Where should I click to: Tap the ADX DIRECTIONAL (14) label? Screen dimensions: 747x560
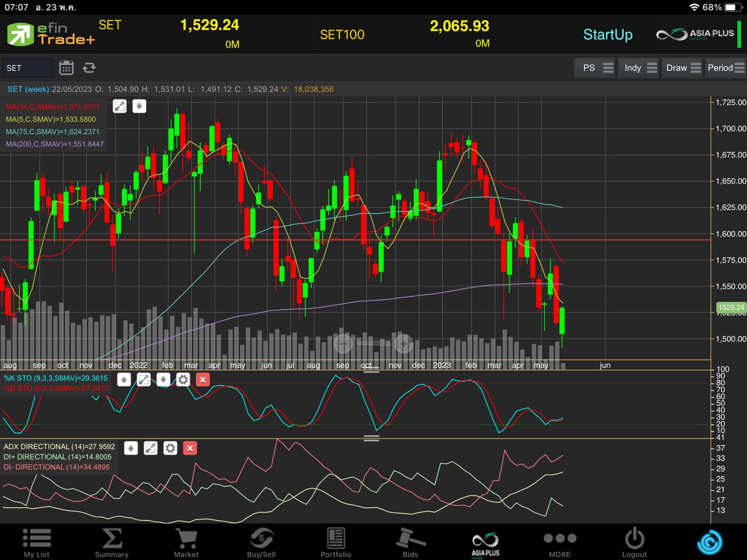[59, 447]
